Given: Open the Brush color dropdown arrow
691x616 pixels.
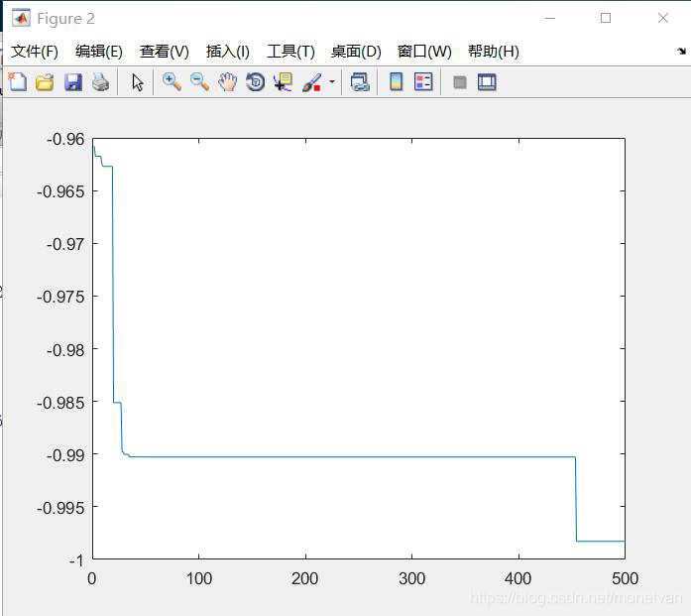Looking at the screenshot, I should point(332,82).
